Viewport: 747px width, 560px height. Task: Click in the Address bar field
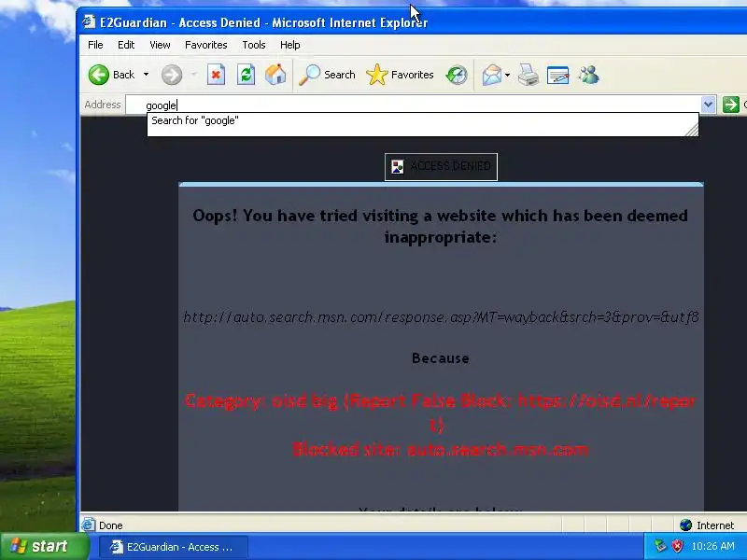414,105
